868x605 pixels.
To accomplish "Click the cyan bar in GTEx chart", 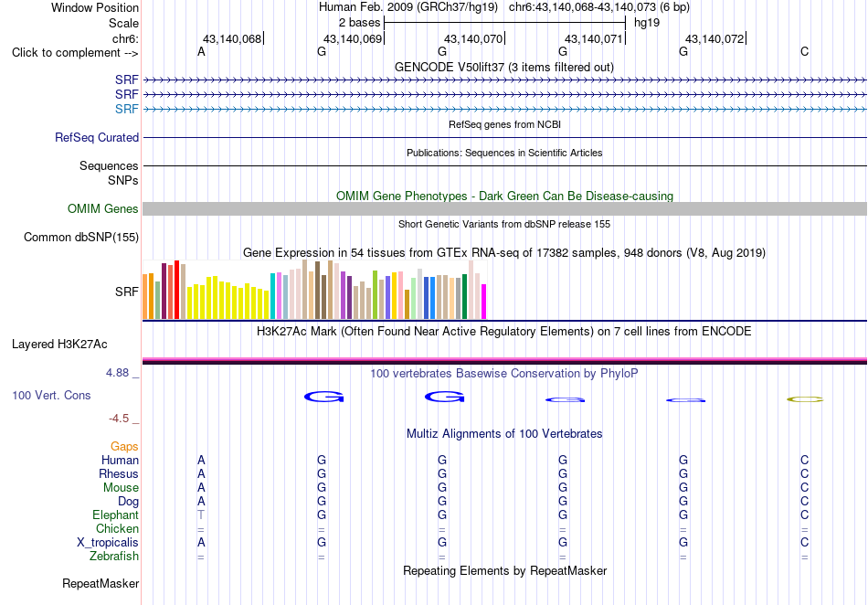I will [x=272, y=296].
